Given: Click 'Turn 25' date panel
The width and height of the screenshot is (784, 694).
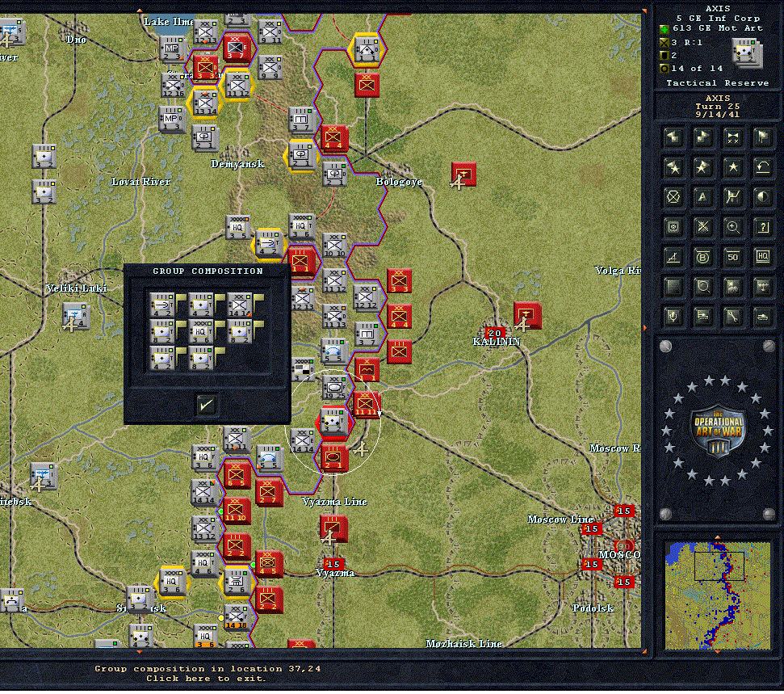Looking at the screenshot, I should coord(718,107).
